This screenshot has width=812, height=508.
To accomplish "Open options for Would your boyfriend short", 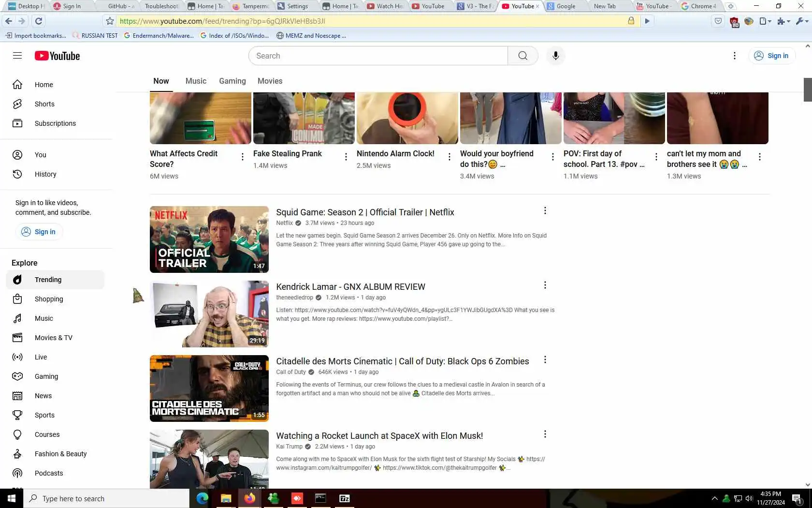I will [x=553, y=157].
